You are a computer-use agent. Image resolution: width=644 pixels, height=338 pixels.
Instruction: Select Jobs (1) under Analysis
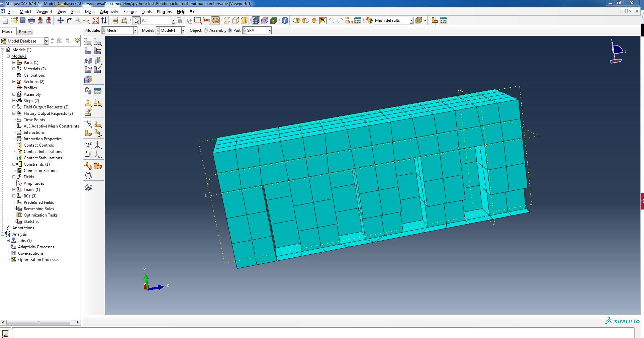pos(25,241)
